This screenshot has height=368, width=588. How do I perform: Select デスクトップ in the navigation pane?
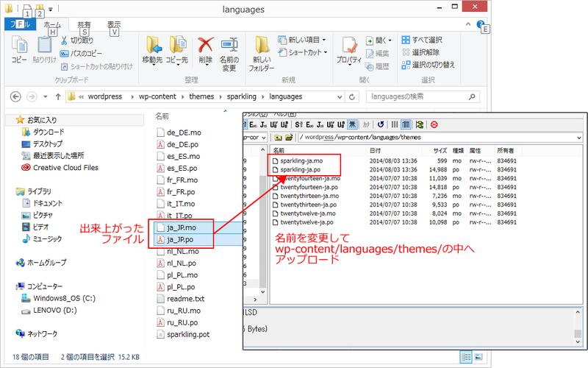click(42, 144)
